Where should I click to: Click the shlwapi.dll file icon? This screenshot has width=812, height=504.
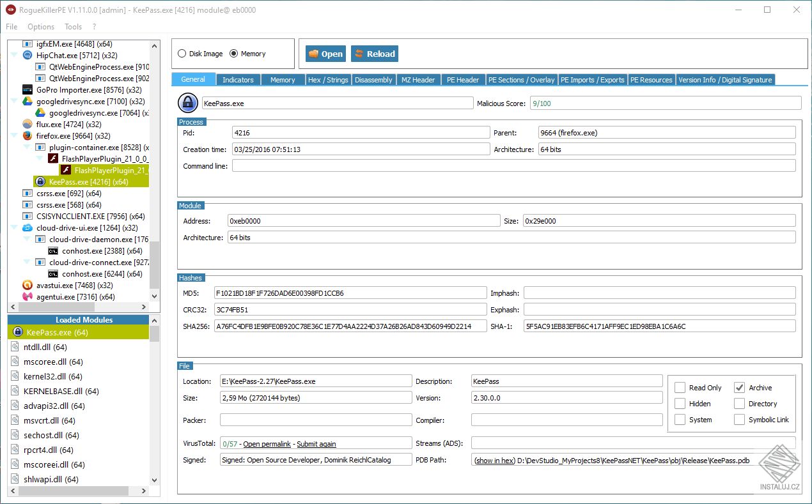[16, 479]
